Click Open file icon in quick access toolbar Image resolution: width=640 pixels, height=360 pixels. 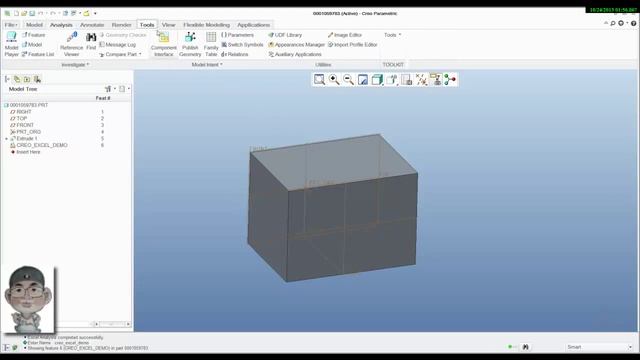[24, 13]
